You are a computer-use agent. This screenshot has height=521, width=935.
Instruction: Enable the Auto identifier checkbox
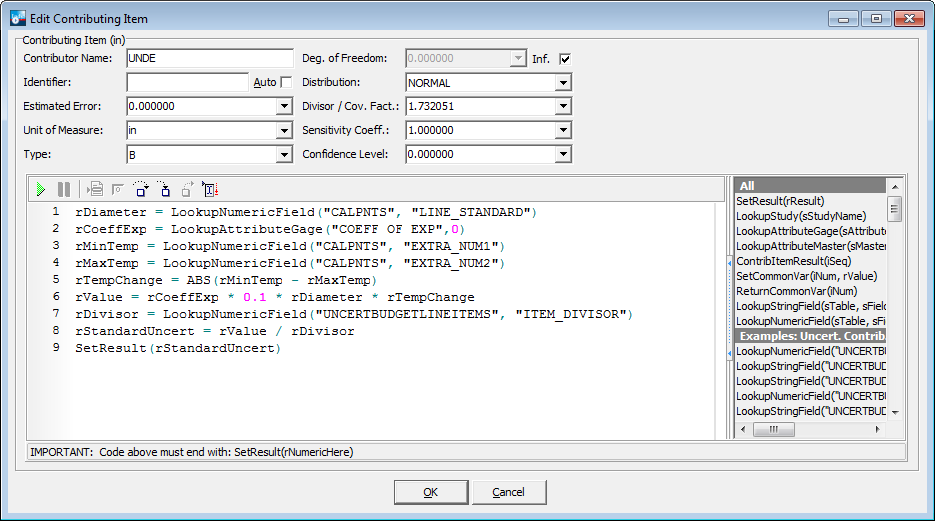[286, 82]
